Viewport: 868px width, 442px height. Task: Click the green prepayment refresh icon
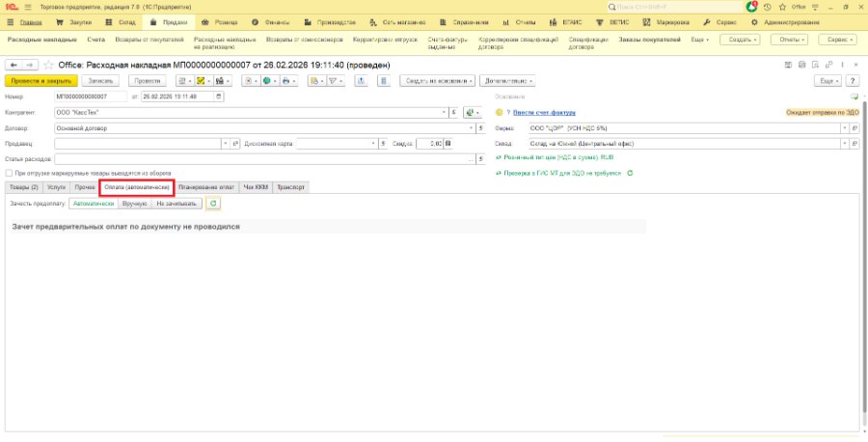(x=213, y=204)
